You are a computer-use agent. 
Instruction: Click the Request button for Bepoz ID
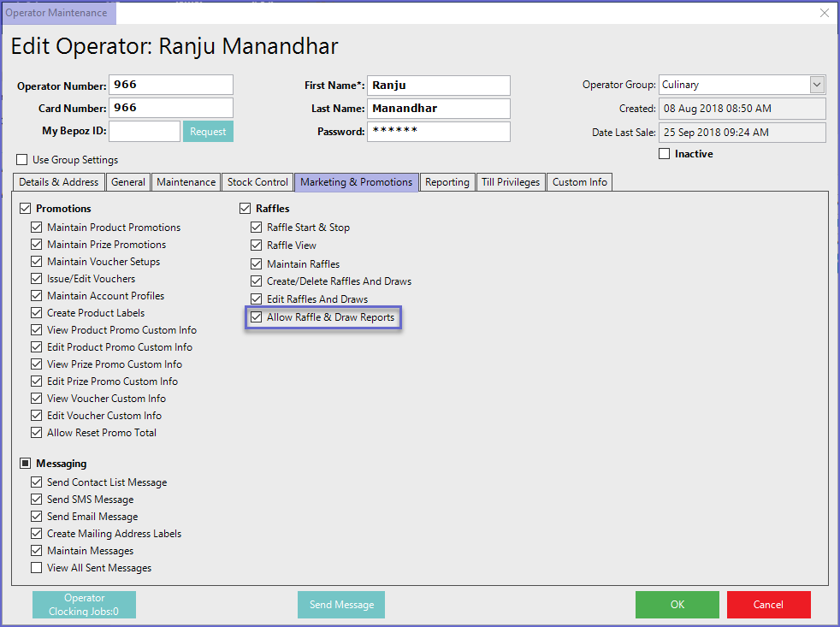pyautogui.click(x=208, y=132)
